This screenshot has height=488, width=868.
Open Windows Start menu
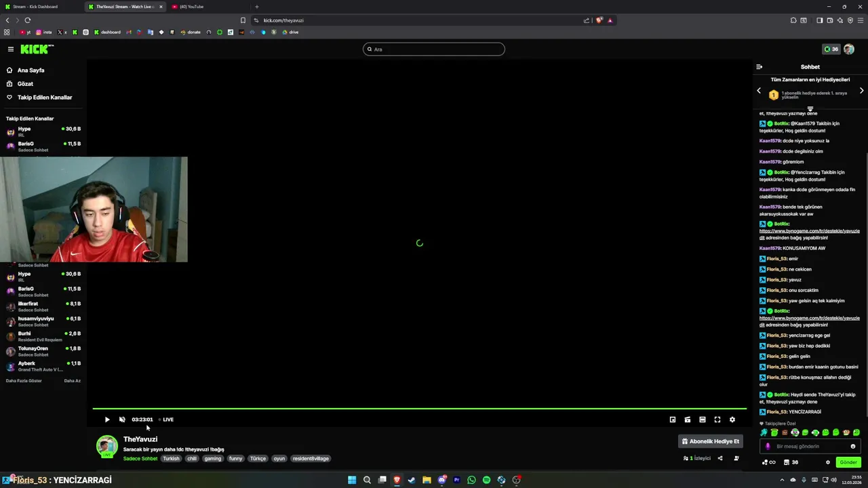(x=352, y=480)
